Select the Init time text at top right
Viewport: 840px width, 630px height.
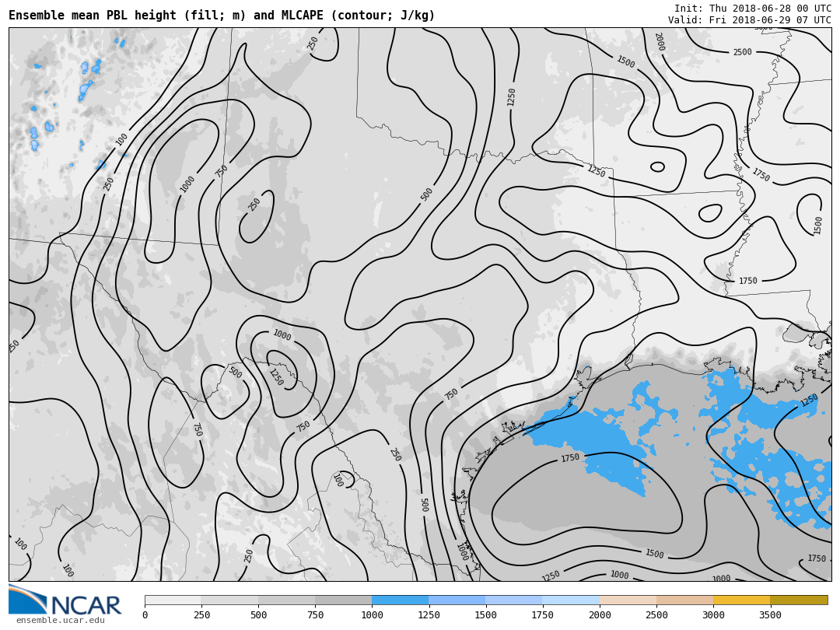752,9
